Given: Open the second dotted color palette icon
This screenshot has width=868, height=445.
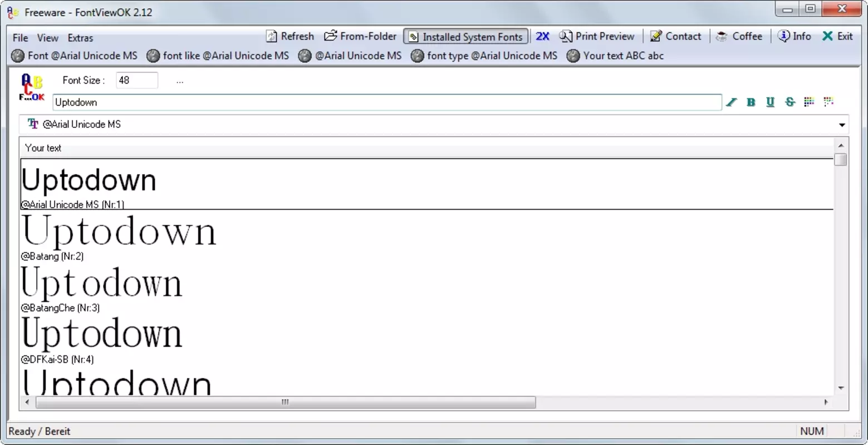Looking at the screenshot, I should [x=828, y=101].
